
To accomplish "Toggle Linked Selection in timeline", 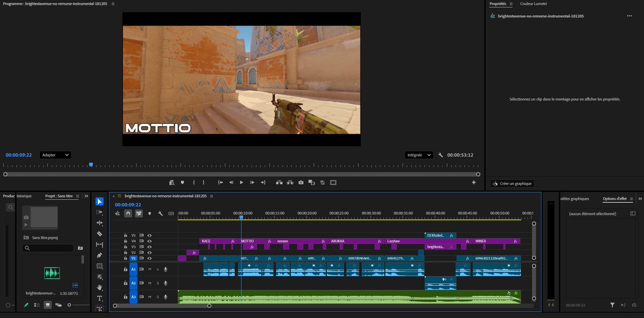I will pyautogui.click(x=138, y=213).
